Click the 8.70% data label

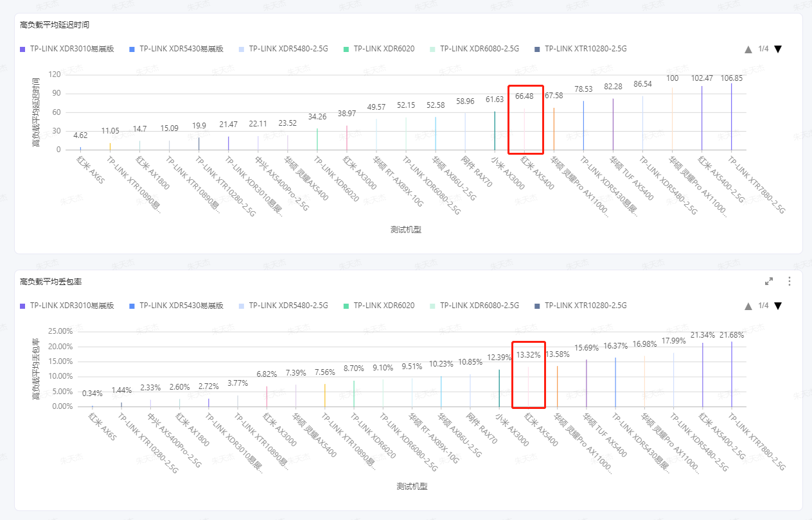354,368
